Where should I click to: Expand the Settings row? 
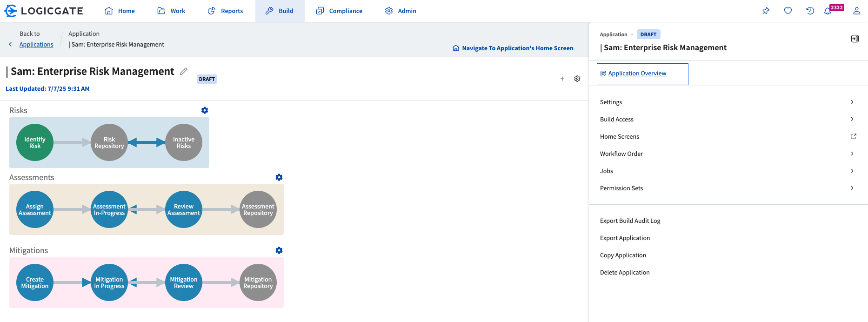pyautogui.click(x=728, y=102)
